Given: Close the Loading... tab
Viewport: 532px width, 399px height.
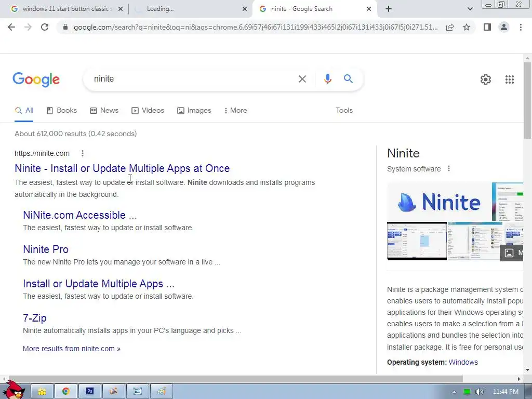Looking at the screenshot, I should point(244,9).
